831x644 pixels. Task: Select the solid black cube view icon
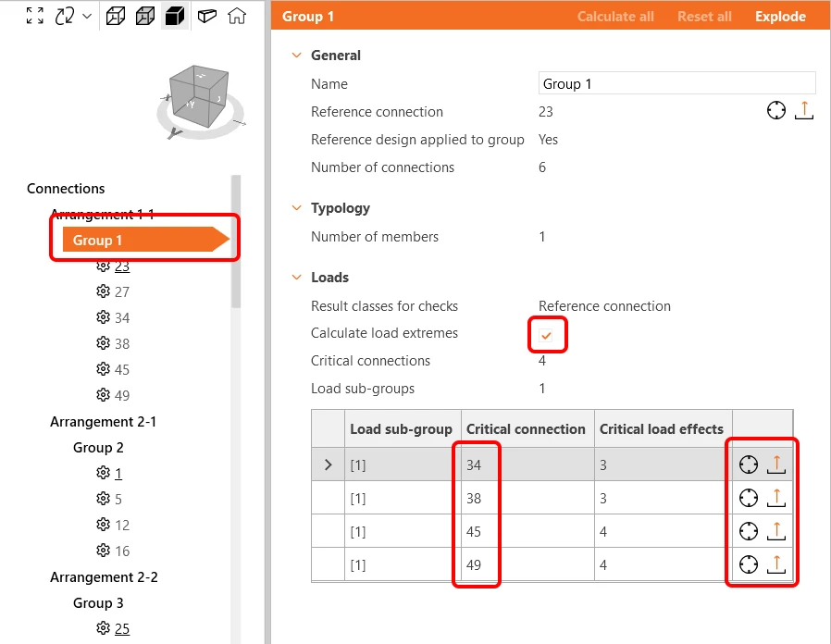175,16
